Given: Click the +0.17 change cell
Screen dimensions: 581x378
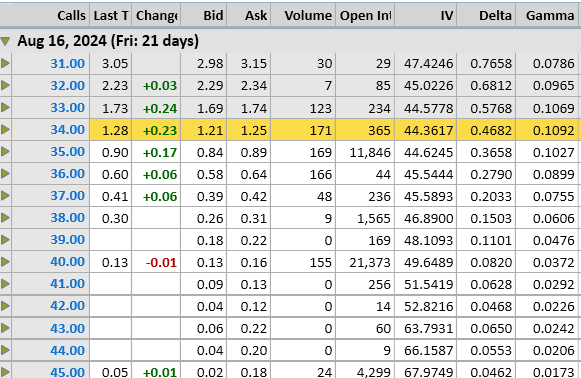Looking at the screenshot, I should pyautogui.click(x=156, y=152).
